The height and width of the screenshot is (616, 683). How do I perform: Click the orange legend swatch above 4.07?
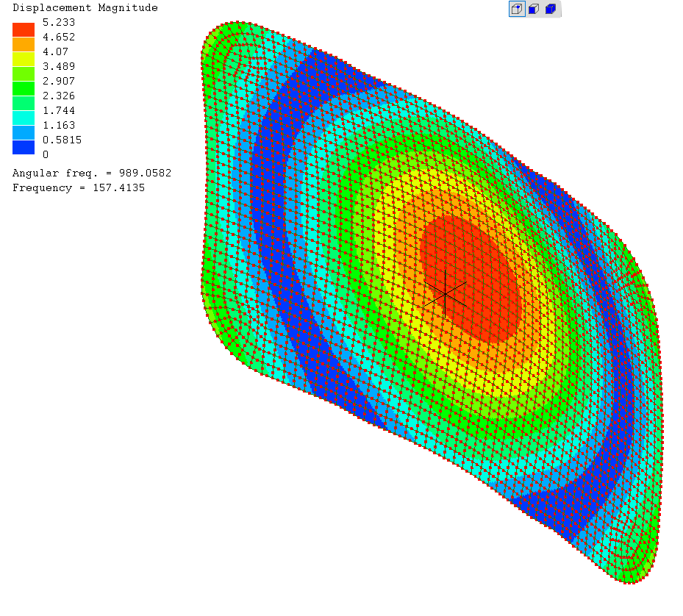pos(24,44)
